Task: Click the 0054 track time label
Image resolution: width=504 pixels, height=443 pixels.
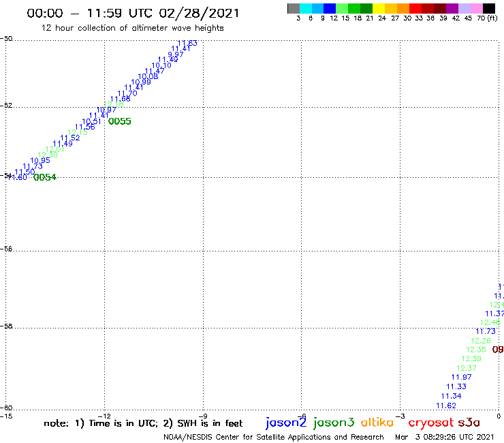Action: pyautogui.click(x=45, y=177)
